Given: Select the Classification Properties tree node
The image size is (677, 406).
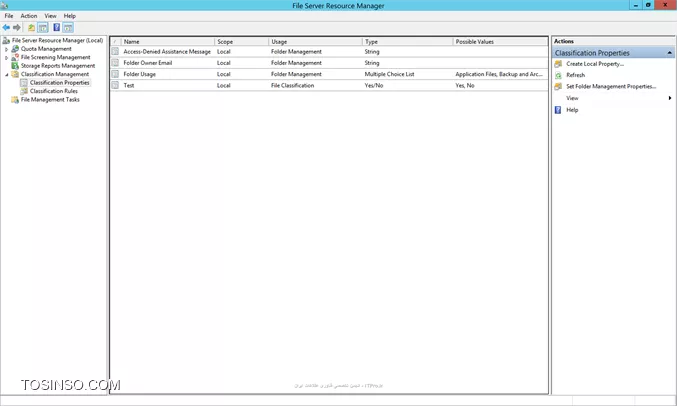Looking at the screenshot, I should point(60,82).
